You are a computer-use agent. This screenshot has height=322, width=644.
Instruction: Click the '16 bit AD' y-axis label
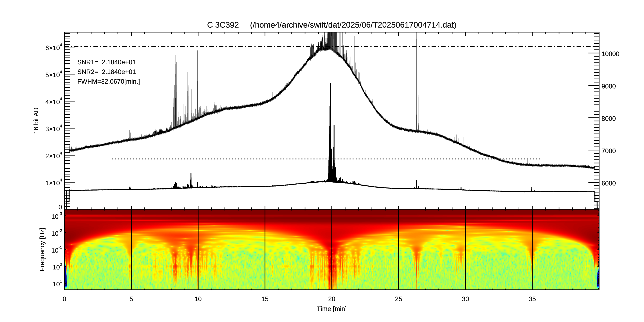(36, 121)
